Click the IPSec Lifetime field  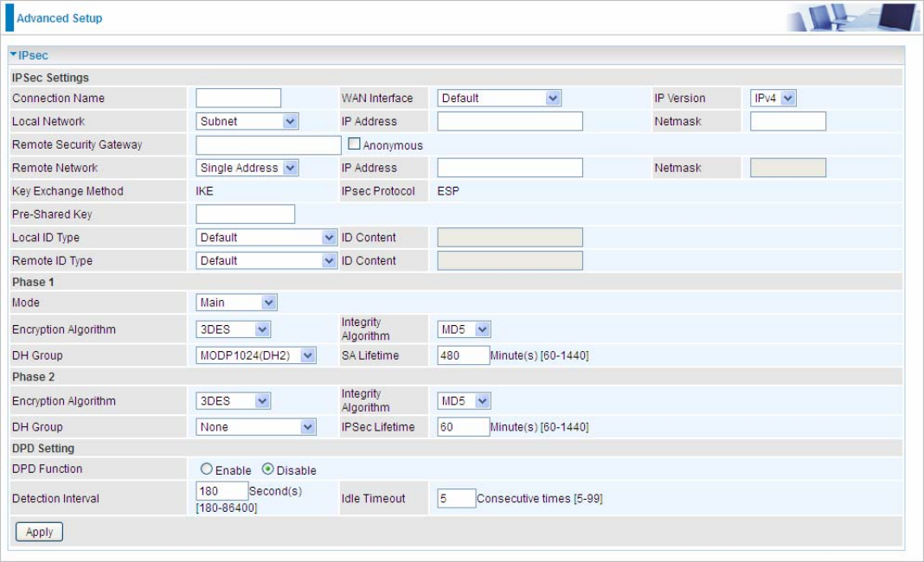463,427
